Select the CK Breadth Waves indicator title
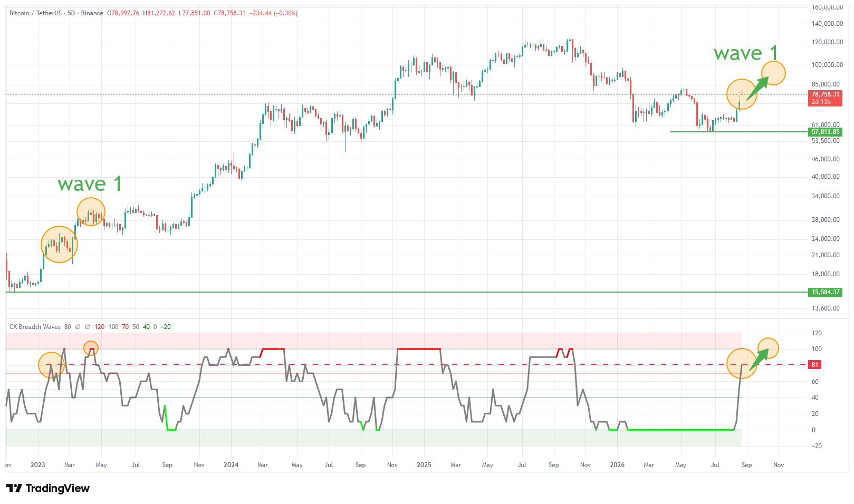Screen dimensions: 854x504 point(35,327)
